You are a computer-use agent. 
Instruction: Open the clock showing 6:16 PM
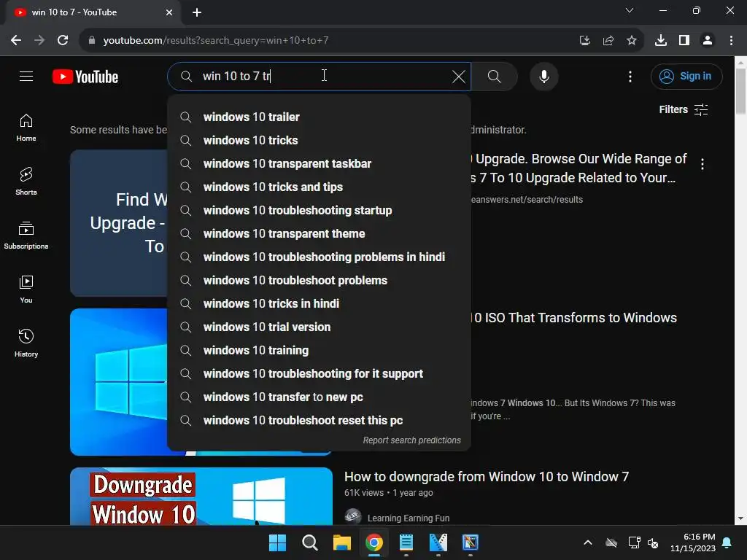pyautogui.click(x=693, y=542)
